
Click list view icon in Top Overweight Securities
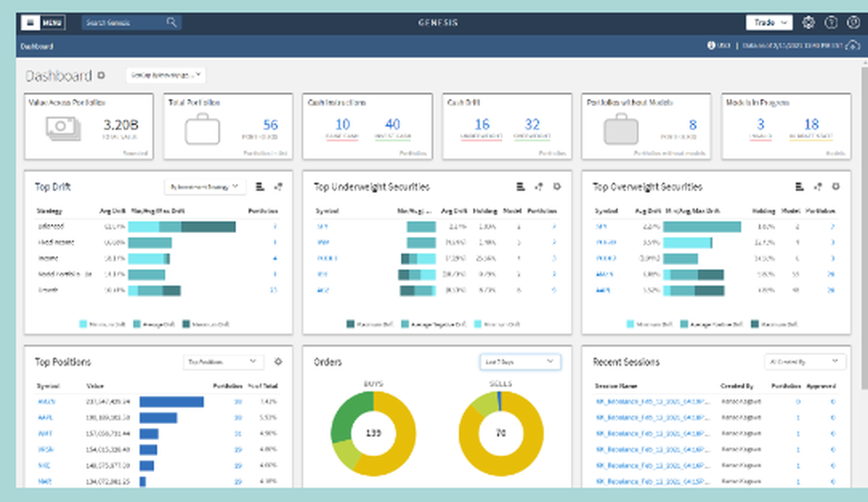pos(799,187)
